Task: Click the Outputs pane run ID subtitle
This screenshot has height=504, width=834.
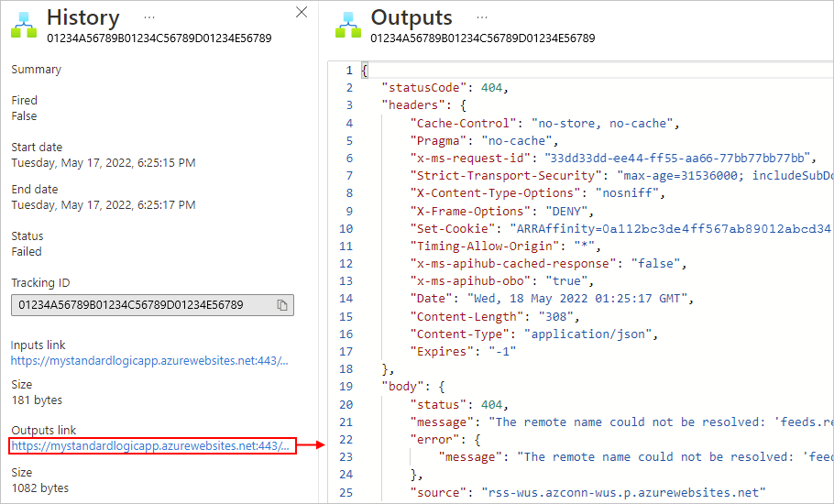Action: pos(483,38)
